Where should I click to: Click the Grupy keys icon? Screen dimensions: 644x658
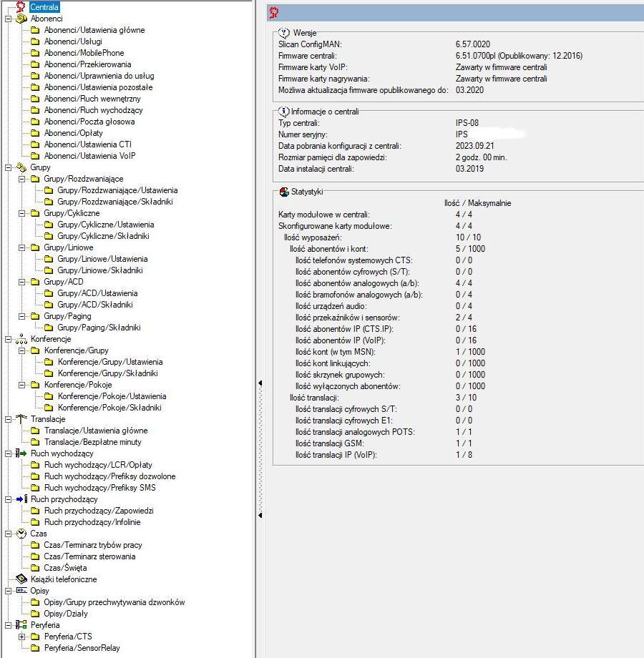tap(21, 167)
